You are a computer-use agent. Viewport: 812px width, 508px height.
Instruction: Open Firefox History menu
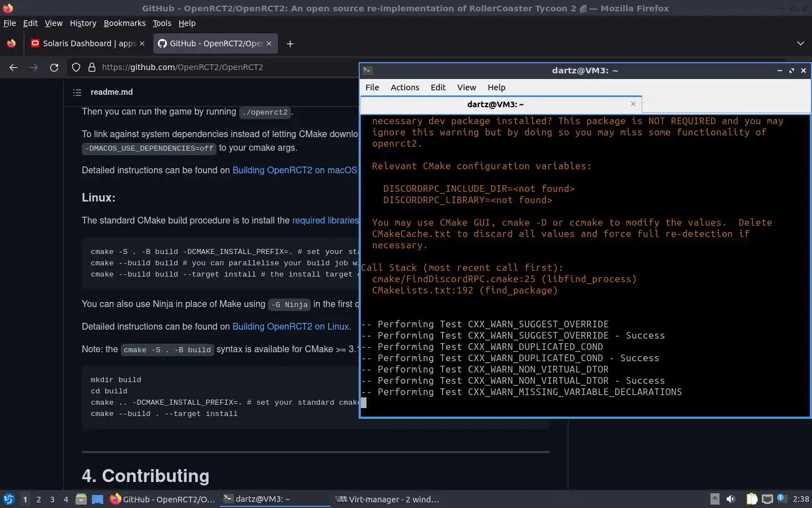click(x=83, y=23)
